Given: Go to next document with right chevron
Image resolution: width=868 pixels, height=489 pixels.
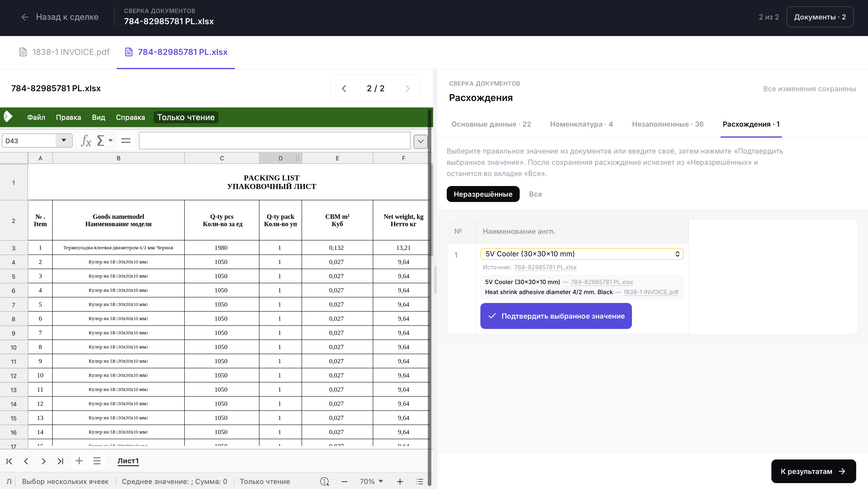Looking at the screenshot, I should [x=407, y=88].
